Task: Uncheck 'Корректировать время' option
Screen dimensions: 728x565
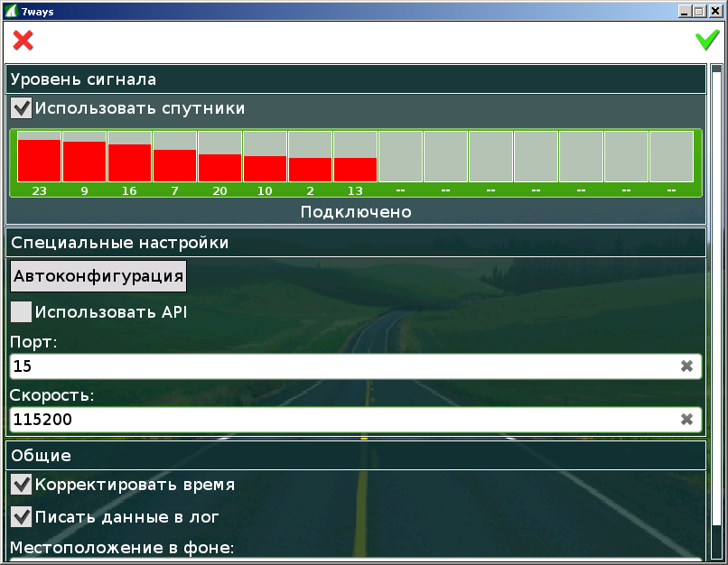Action: [x=22, y=485]
